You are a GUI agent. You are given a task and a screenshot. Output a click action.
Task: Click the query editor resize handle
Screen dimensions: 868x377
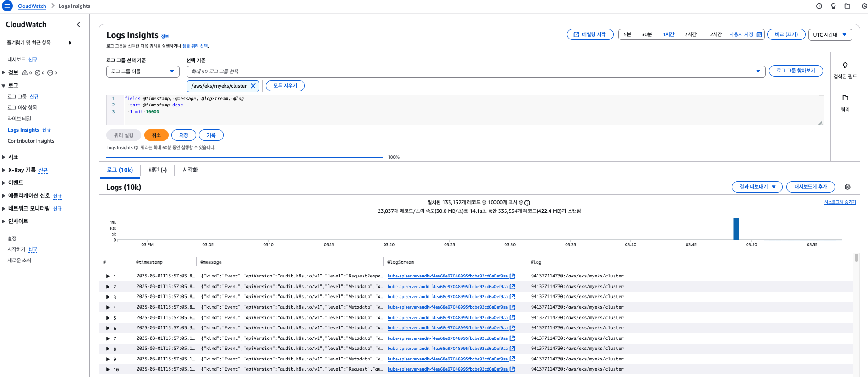(x=820, y=122)
